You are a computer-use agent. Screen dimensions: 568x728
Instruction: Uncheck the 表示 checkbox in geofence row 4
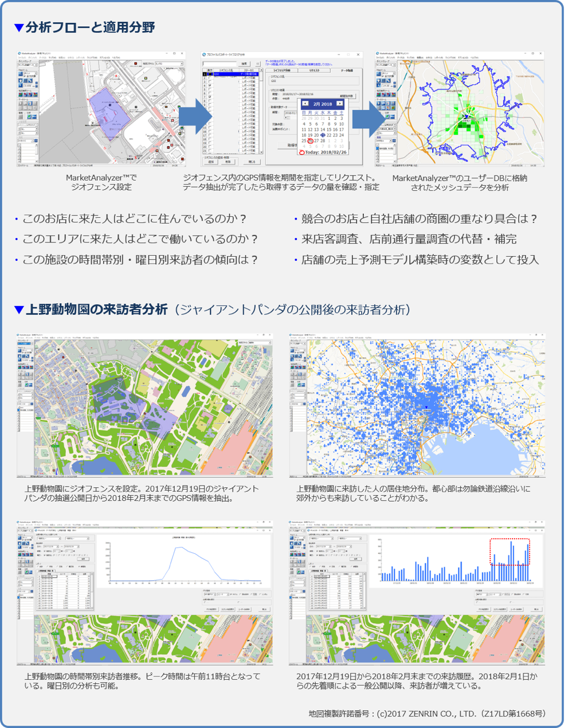coord(209,85)
